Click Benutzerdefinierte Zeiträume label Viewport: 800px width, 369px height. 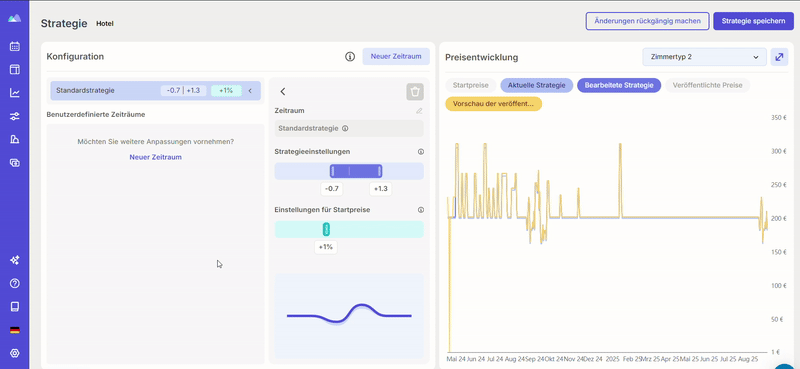tap(96, 115)
